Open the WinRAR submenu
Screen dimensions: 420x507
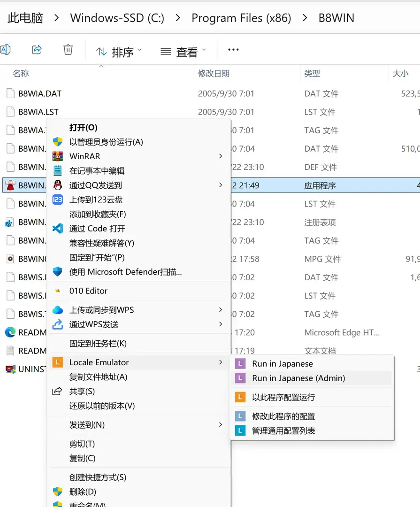coord(138,156)
